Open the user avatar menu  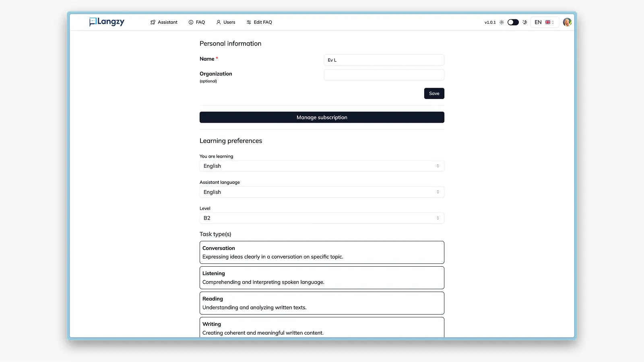click(567, 22)
